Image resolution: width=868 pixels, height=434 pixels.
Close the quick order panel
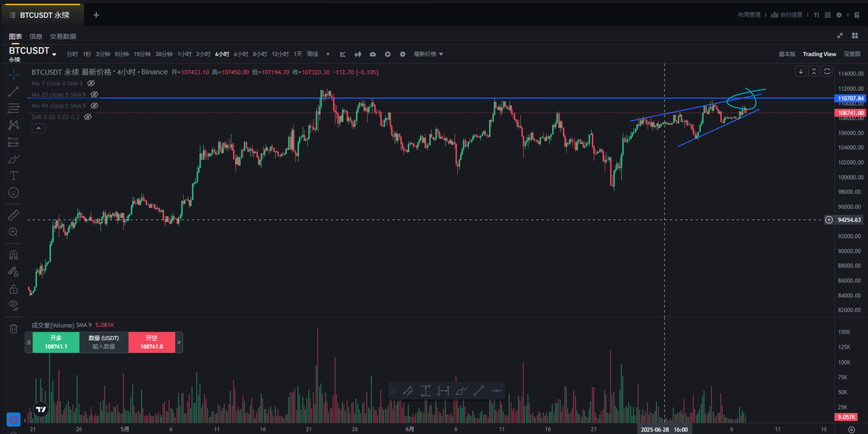179,342
